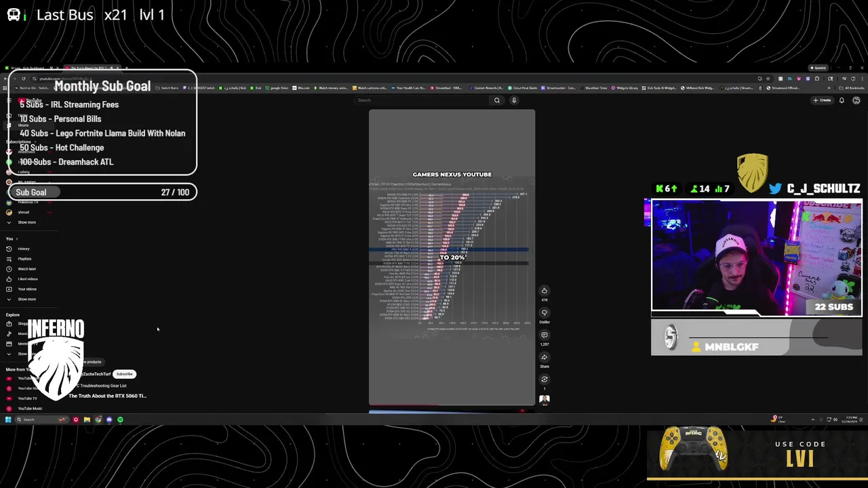Click the Dislike thumbs-down icon

click(x=545, y=313)
